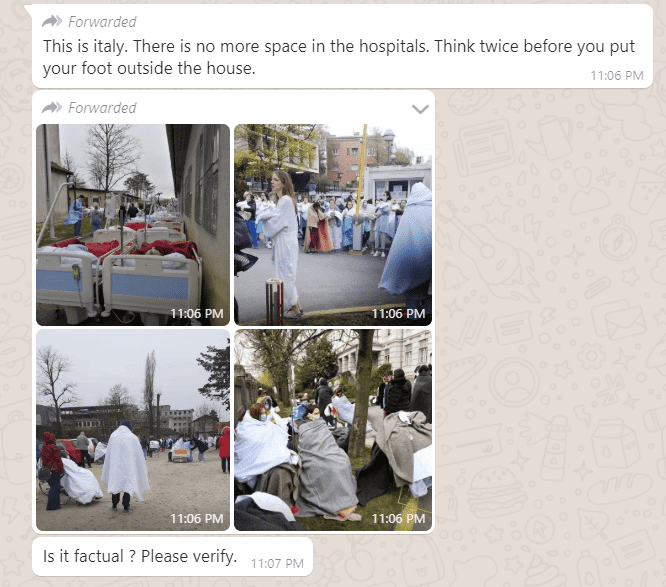666x587 pixels.
Task: Click the 11:06 PM timestamp on the woman in robe photo
Action: (398, 313)
